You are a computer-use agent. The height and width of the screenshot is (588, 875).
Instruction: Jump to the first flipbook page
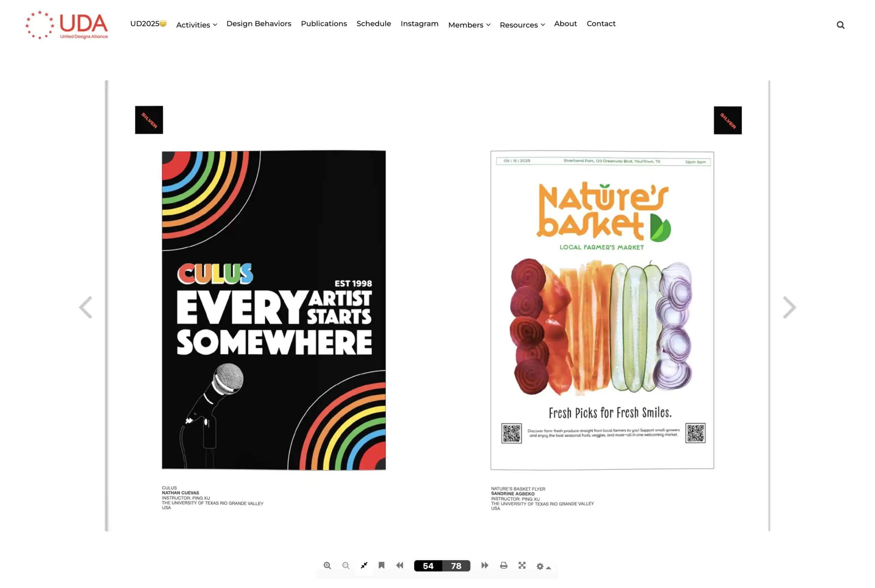pyautogui.click(x=400, y=565)
